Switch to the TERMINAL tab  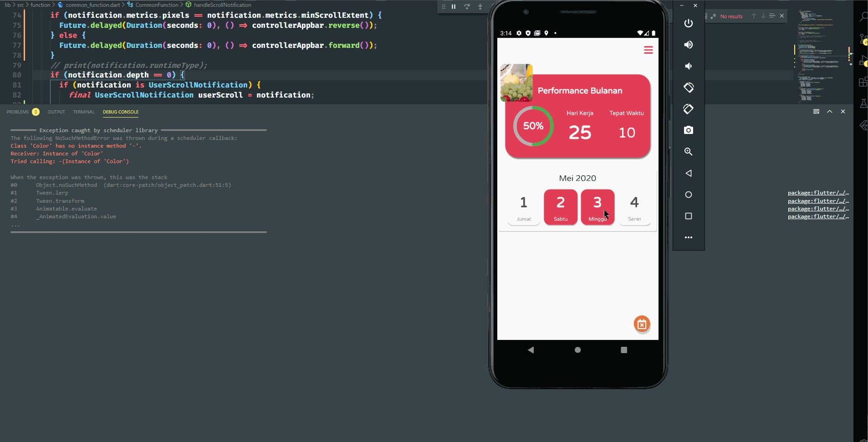click(83, 112)
